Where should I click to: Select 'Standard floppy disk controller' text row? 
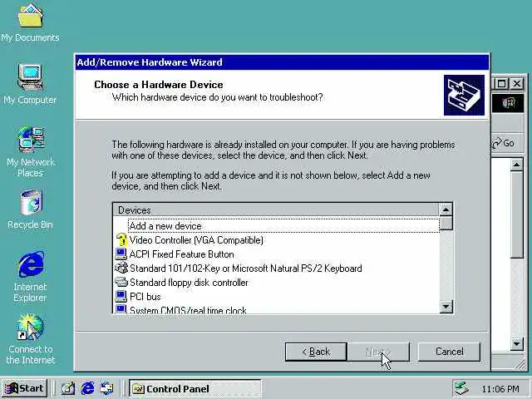pyautogui.click(x=189, y=283)
